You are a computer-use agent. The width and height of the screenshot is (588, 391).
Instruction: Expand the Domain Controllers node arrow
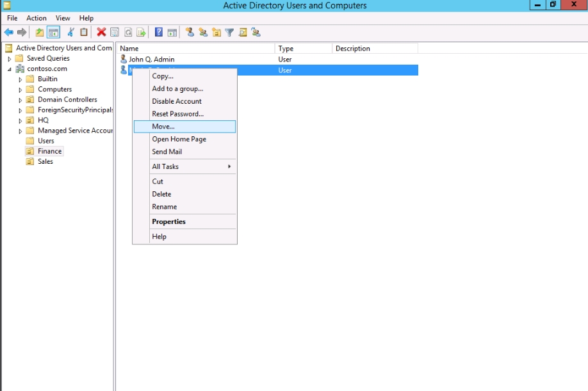point(20,100)
